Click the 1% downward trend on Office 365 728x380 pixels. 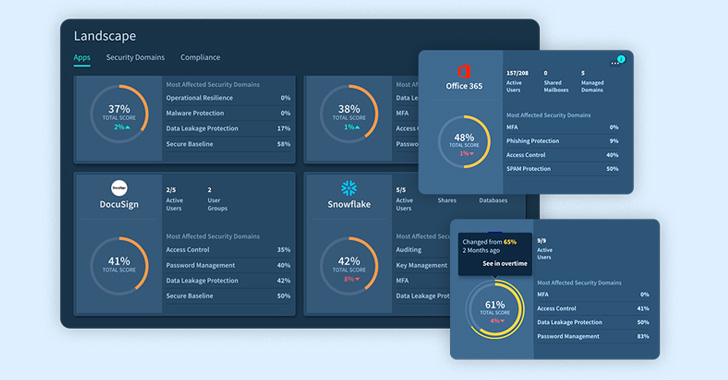[x=467, y=153]
